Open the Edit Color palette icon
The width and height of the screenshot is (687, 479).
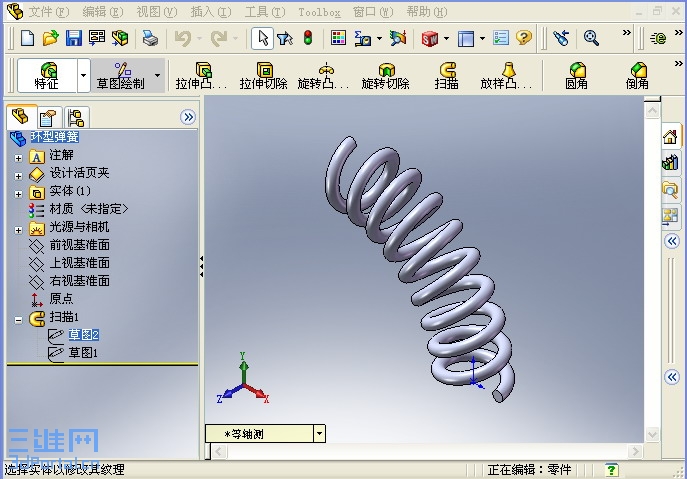(x=338, y=38)
